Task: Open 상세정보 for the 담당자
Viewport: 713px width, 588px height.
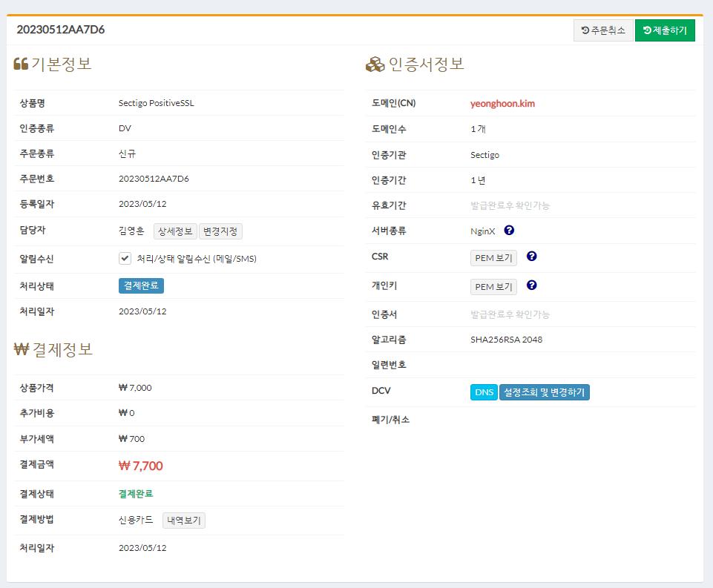Action: point(175,231)
